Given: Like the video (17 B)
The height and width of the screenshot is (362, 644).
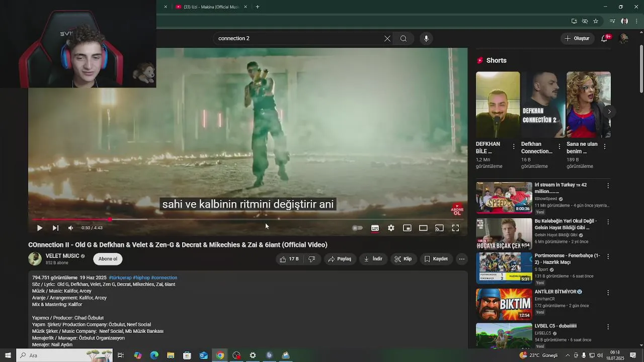Looking at the screenshot, I should [x=289, y=259].
